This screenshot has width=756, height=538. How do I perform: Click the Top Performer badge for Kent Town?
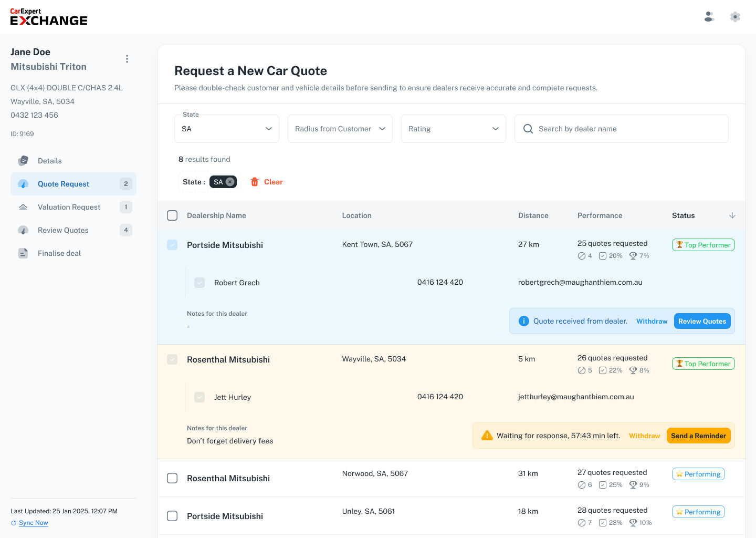(x=703, y=245)
